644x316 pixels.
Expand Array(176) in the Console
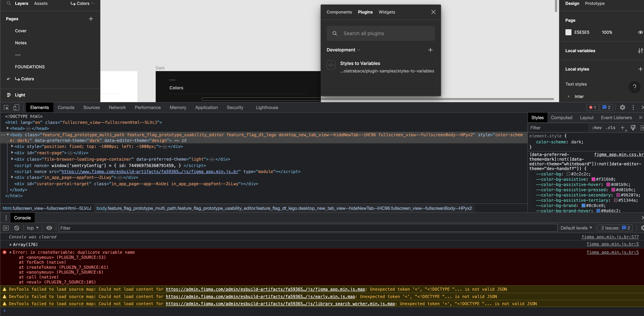point(11,245)
